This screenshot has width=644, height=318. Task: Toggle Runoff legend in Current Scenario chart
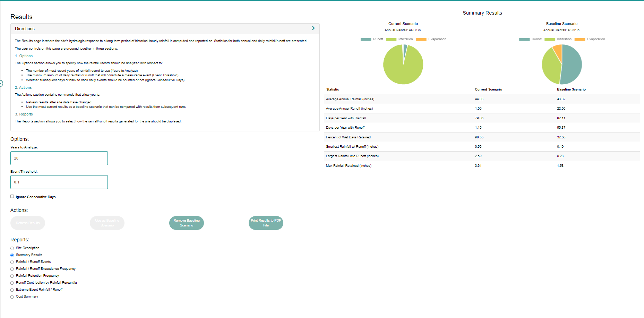(372, 39)
